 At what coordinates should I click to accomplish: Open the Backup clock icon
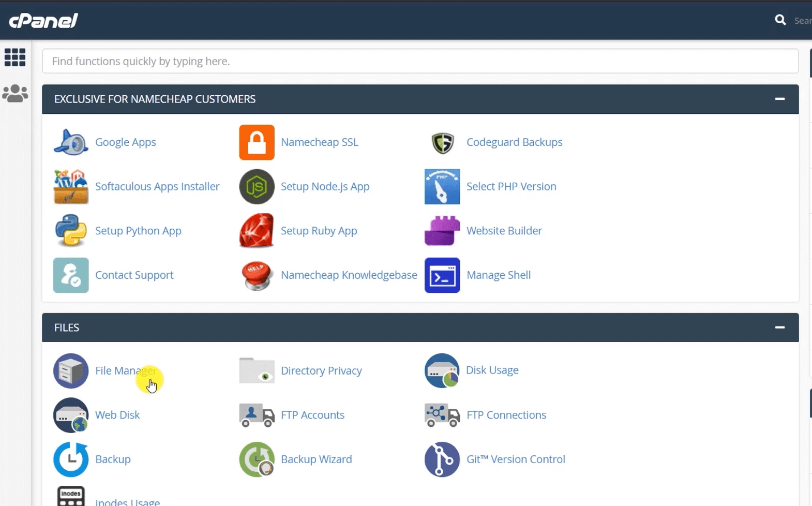pos(71,459)
